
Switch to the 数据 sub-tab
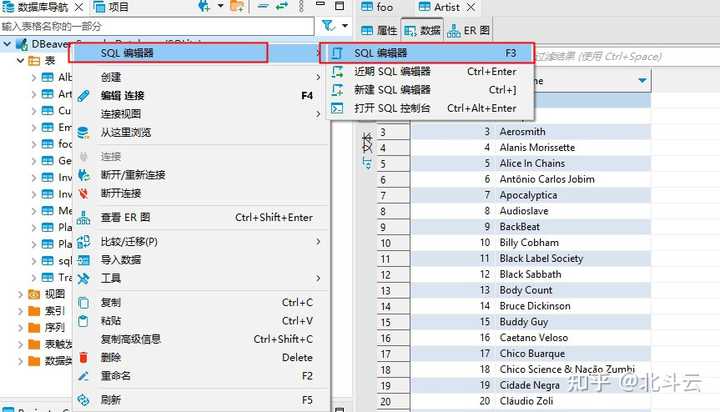[422, 30]
